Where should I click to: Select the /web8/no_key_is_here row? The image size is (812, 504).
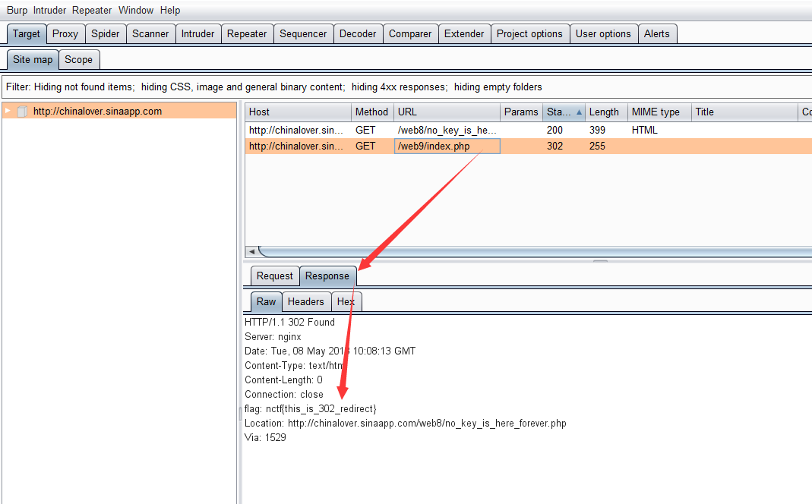click(447, 131)
